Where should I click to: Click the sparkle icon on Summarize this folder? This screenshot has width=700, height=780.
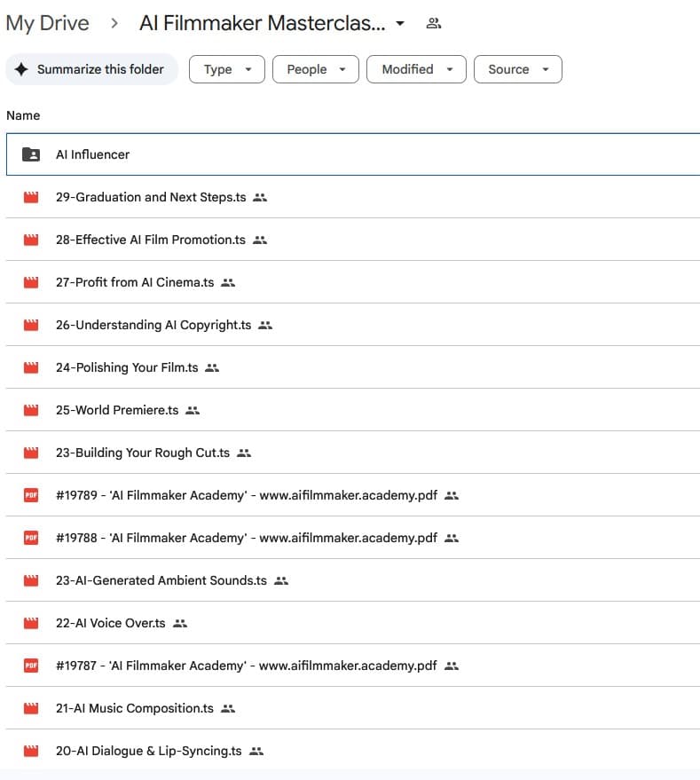coord(21,69)
